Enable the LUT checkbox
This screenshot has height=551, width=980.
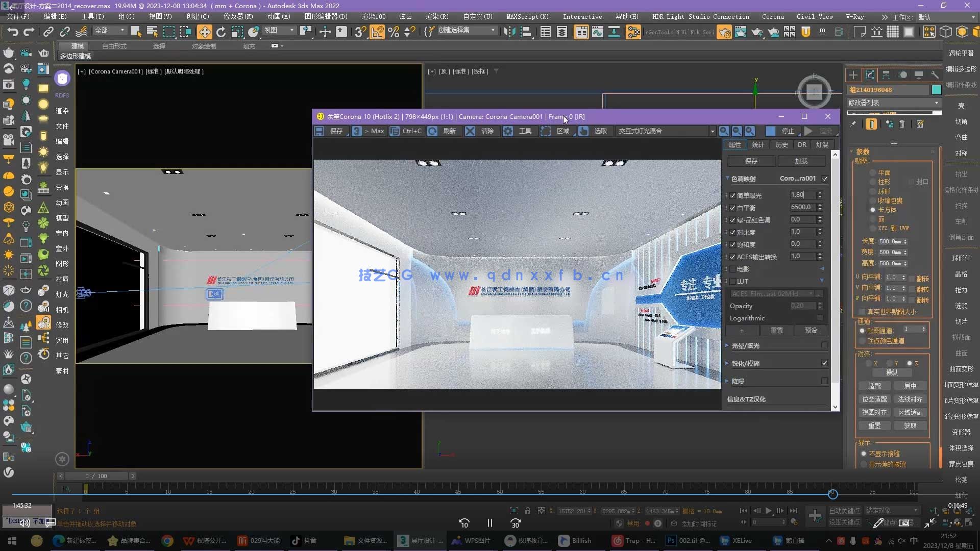click(x=732, y=281)
